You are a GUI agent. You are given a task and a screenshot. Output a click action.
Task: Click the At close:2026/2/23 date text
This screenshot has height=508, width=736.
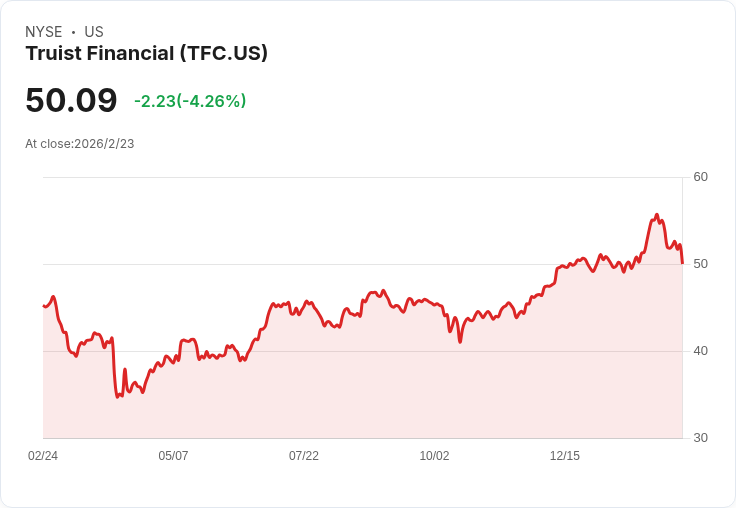[80, 144]
